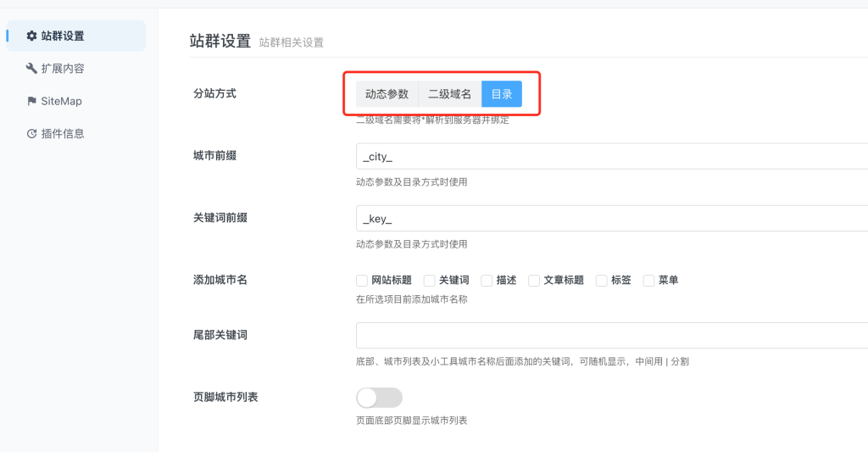Enable the 菜单 checkbox
Image resolution: width=868 pixels, height=452 pixels.
click(649, 281)
